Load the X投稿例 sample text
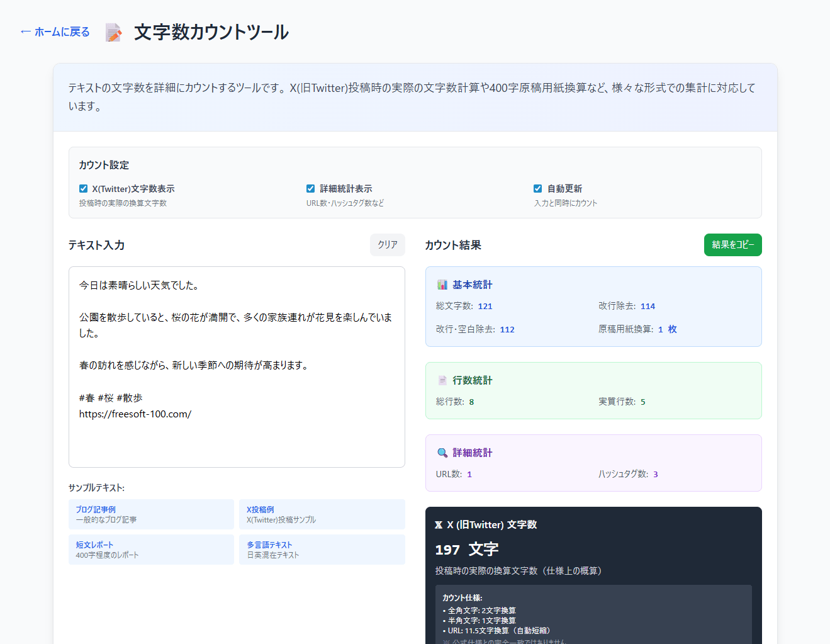Image resolution: width=830 pixels, height=644 pixels. coord(322,514)
